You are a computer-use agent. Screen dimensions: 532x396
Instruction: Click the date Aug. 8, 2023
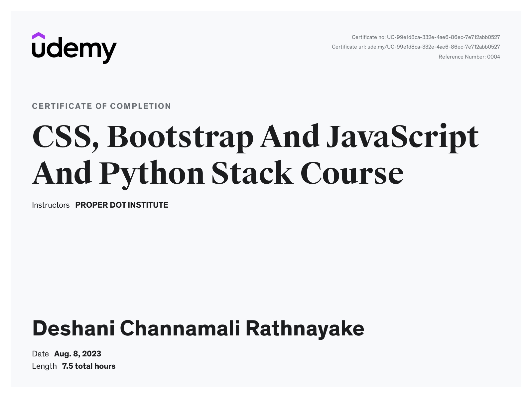click(x=77, y=354)
